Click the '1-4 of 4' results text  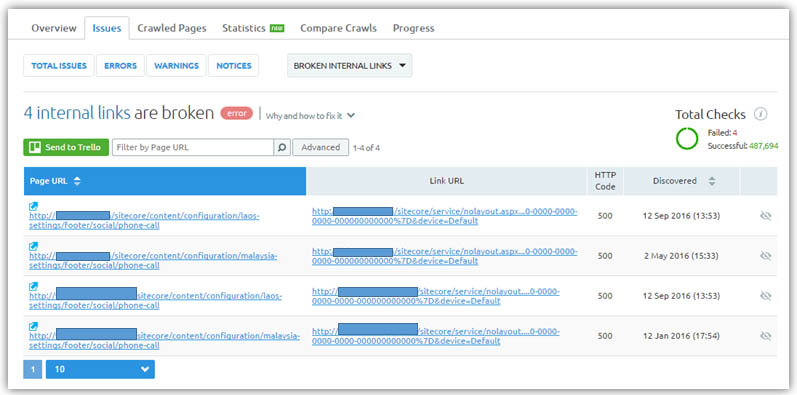point(366,148)
